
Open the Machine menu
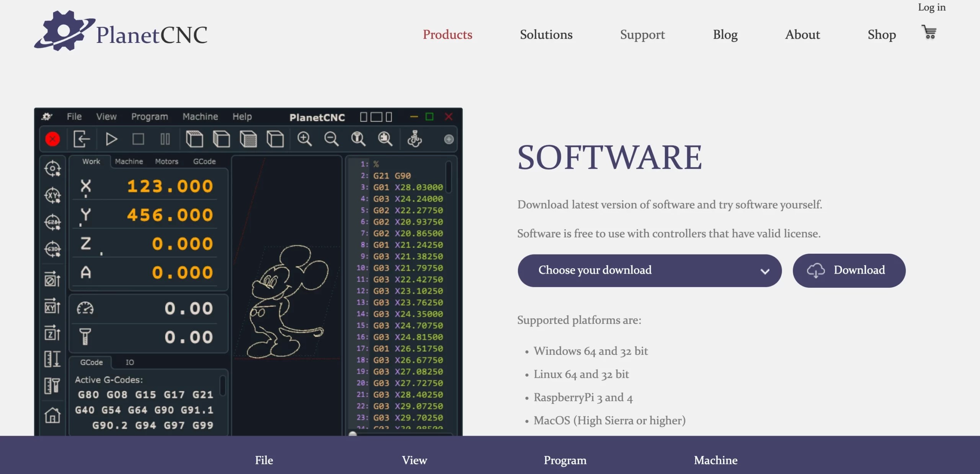pos(200,116)
